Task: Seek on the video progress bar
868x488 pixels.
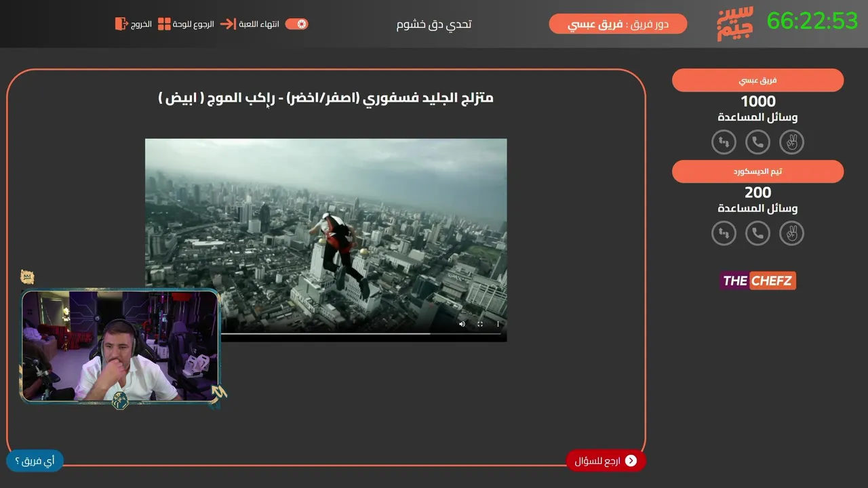Action: tap(361, 333)
